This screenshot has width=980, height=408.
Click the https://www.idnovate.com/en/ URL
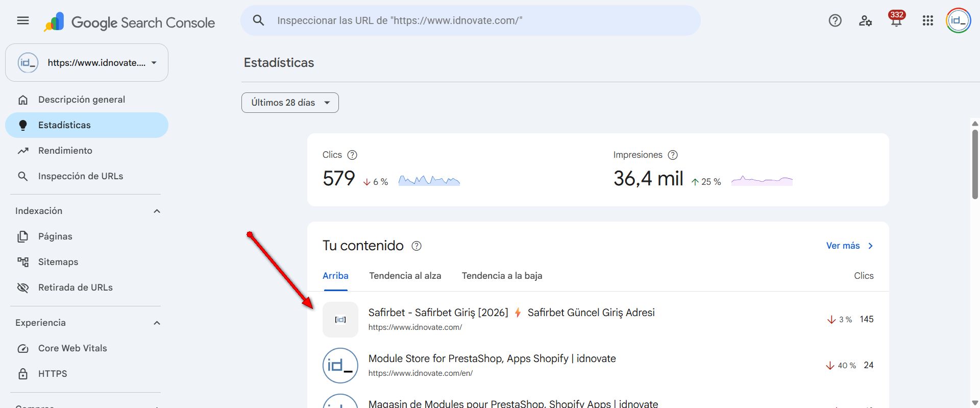click(x=421, y=374)
